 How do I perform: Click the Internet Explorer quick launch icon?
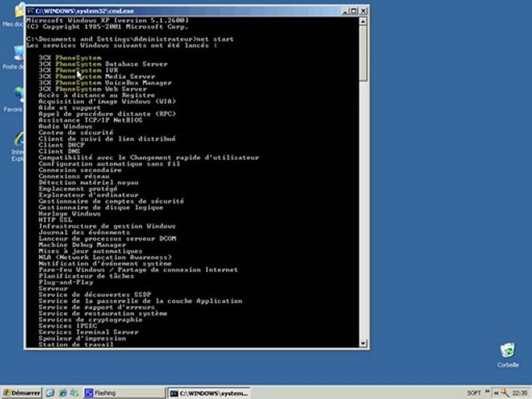tap(63, 393)
